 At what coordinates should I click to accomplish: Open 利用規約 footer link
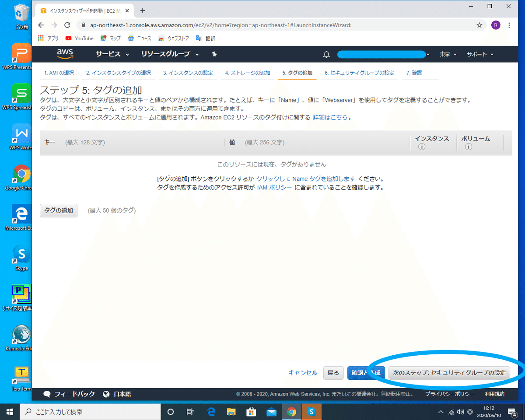[494, 394]
